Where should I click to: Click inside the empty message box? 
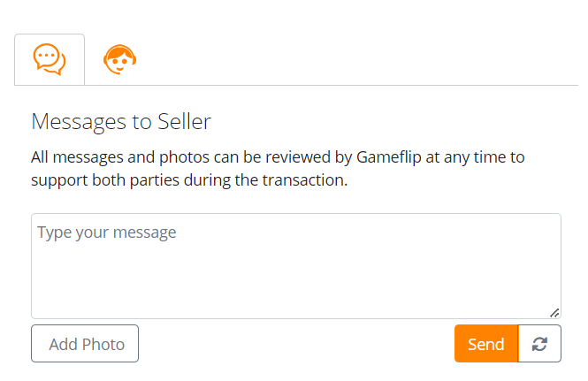point(295,274)
